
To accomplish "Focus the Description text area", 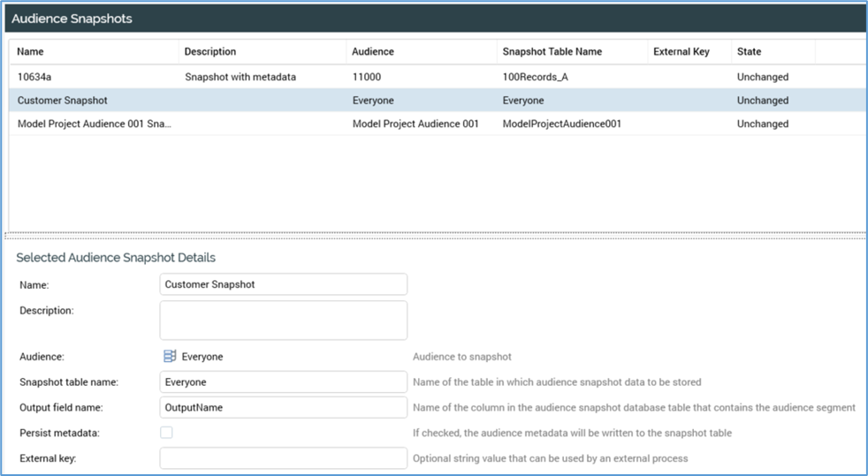I will point(283,320).
